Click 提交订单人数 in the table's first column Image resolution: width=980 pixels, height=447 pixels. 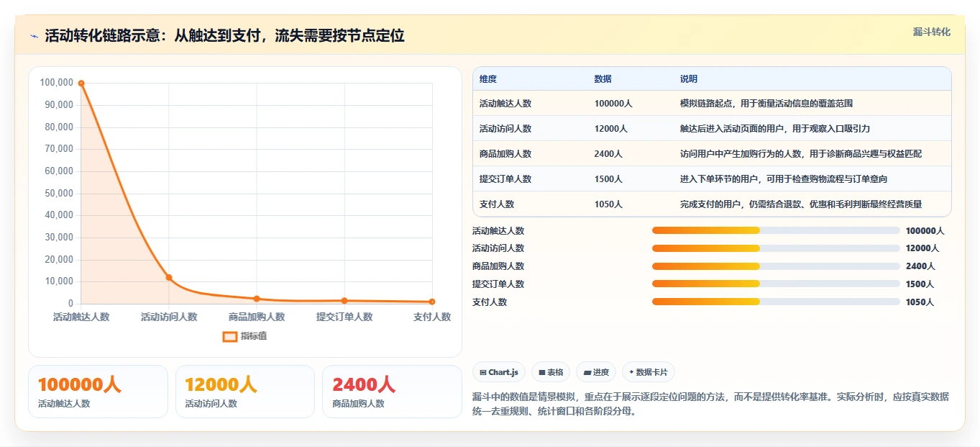tap(505, 179)
